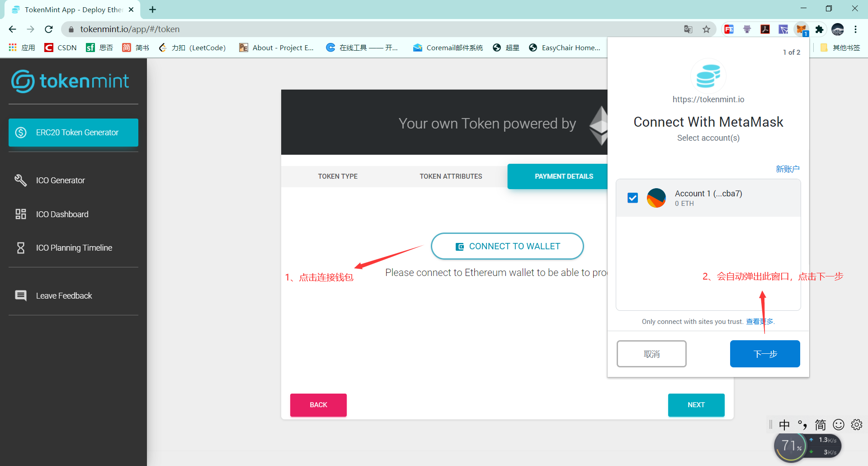This screenshot has width=868, height=466.
Task: Click the feedback chat bubble icon
Action: coord(21,296)
